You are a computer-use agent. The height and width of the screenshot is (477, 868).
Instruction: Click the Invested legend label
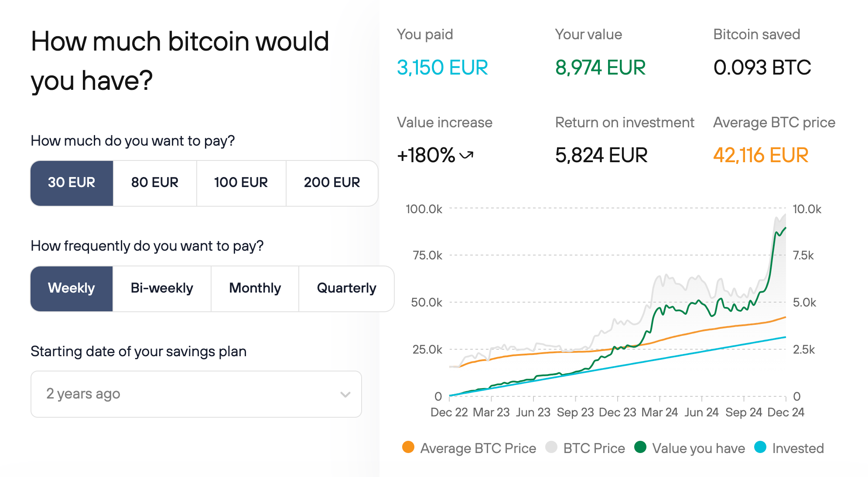coord(798,448)
